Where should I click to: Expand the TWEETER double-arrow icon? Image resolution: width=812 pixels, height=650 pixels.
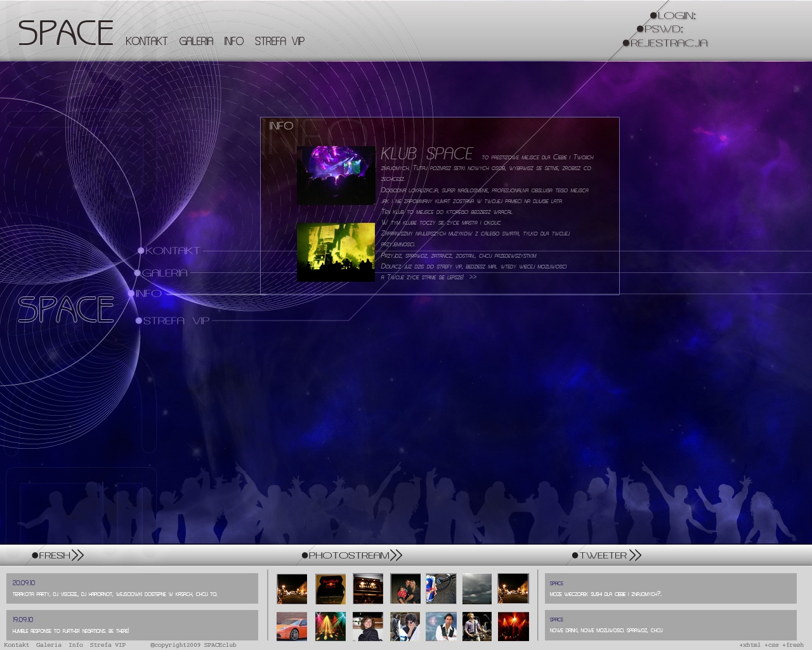coord(635,555)
